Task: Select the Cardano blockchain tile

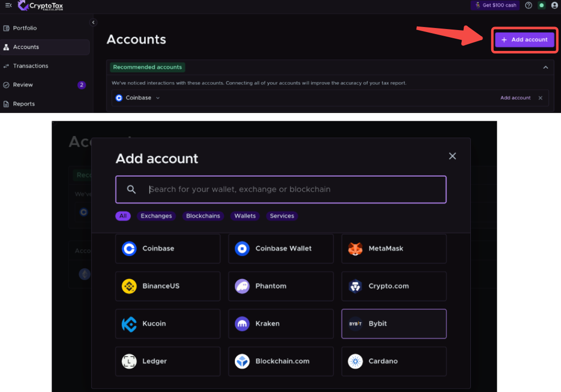Action: click(393, 361)
